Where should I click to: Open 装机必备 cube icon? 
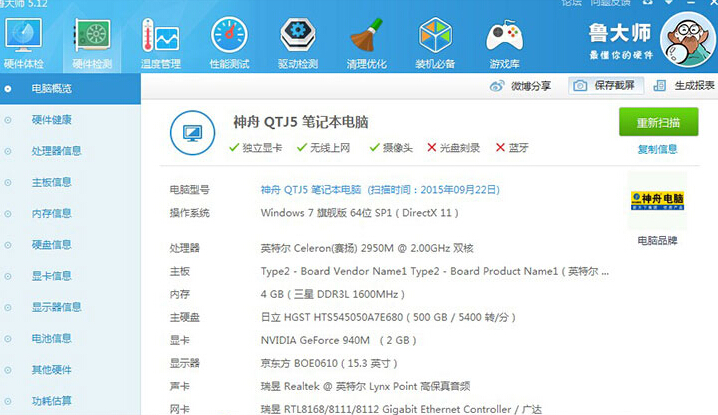coord(435,35)
